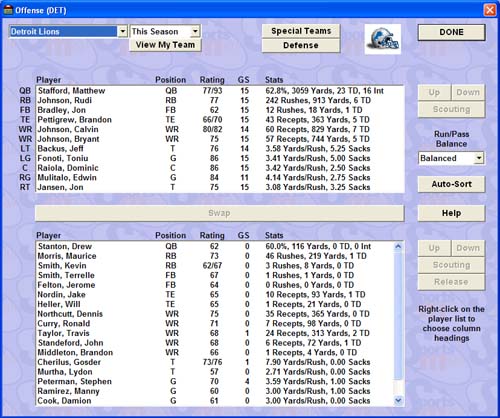Select bench player Felton, Jerome
Screen dimensions: 500x418
(215, 285)
